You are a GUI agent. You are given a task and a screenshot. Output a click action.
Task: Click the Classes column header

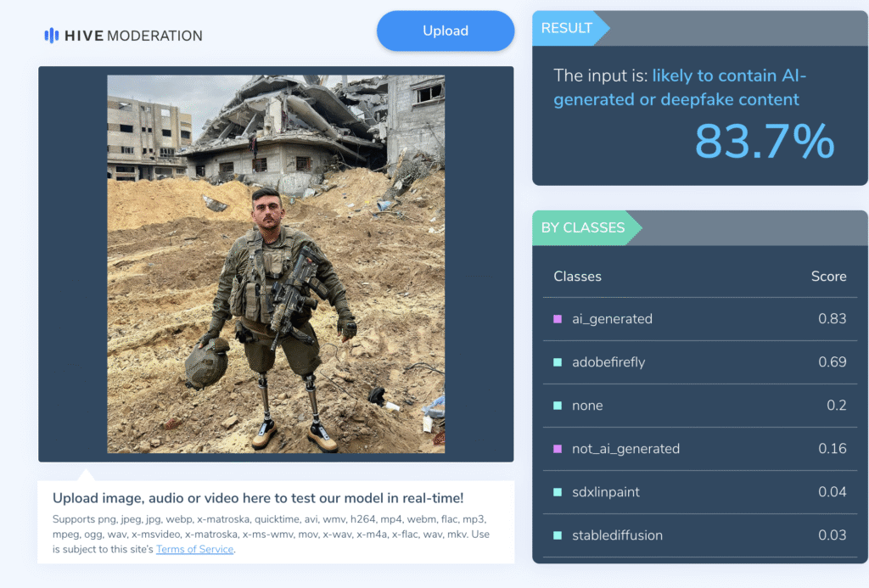pyautogui.click(x=577, y=277)
